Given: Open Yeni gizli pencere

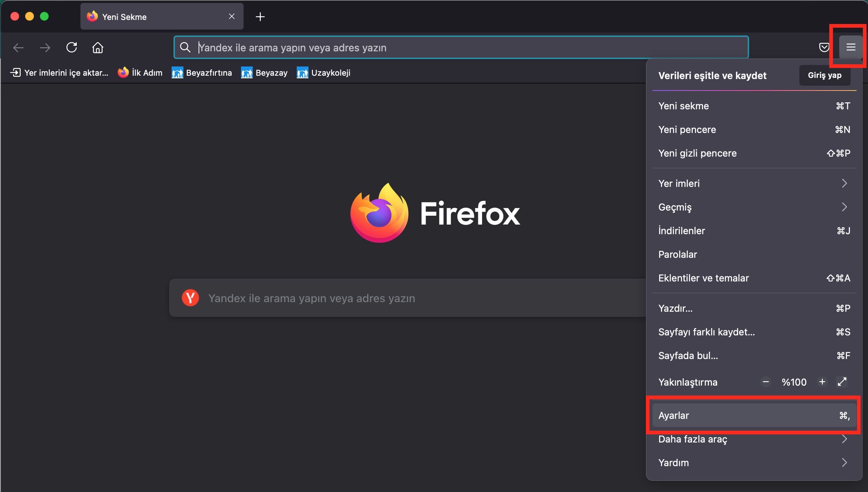Looking at the screenshot, I should point(754,153).
